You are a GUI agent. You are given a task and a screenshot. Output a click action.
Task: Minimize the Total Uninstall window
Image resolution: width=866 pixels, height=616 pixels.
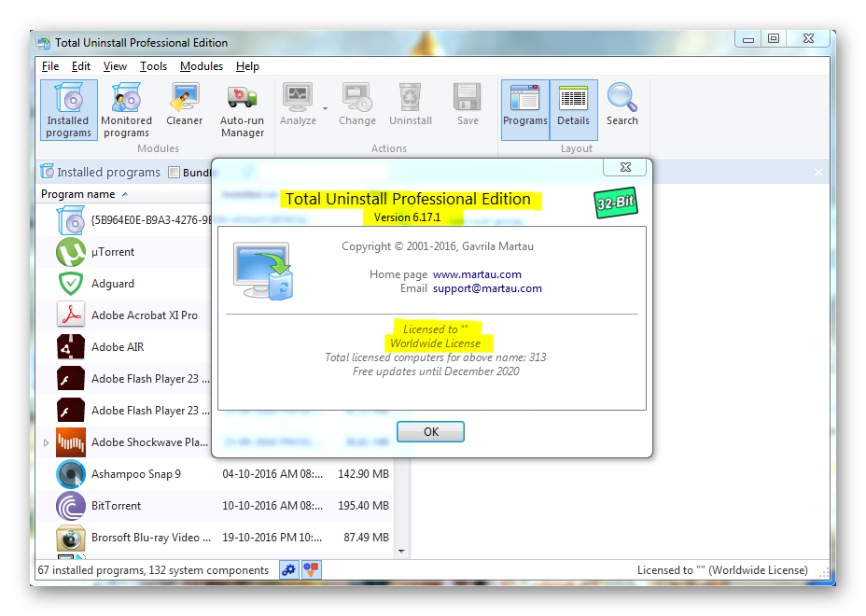click(x=748, y=38)
